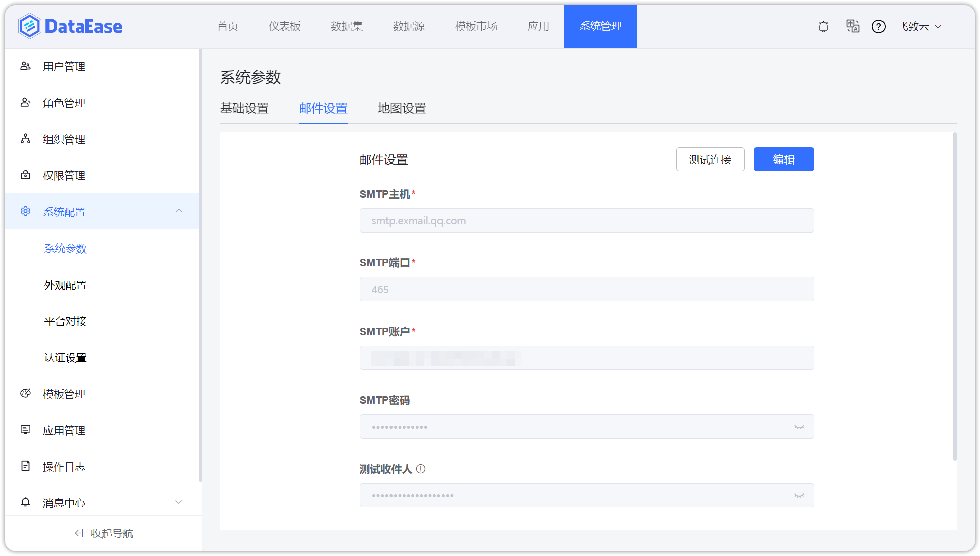The image size is (980, 556).
Task: Click the 应用管理 monitor icon
Action: (25, 430)
